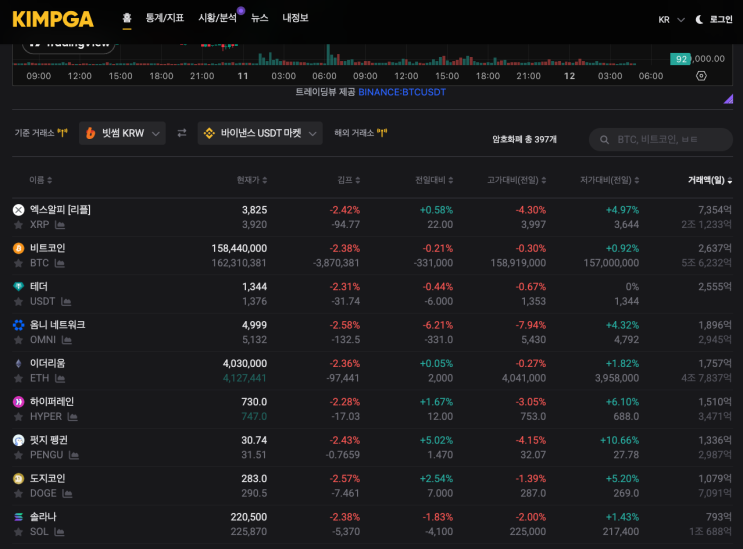Open ETH chart icon
This screenshot has width=743, height=549.
tap(60, 378)
